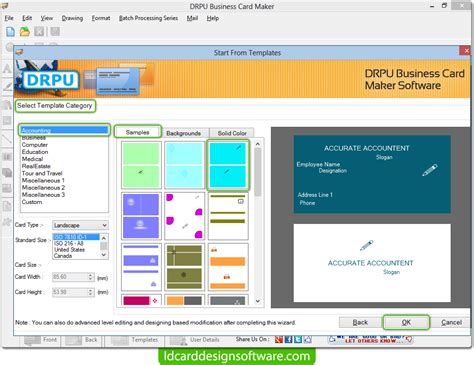Select Education category
Screen dimensions: 474x365
(x=35, y=152)
